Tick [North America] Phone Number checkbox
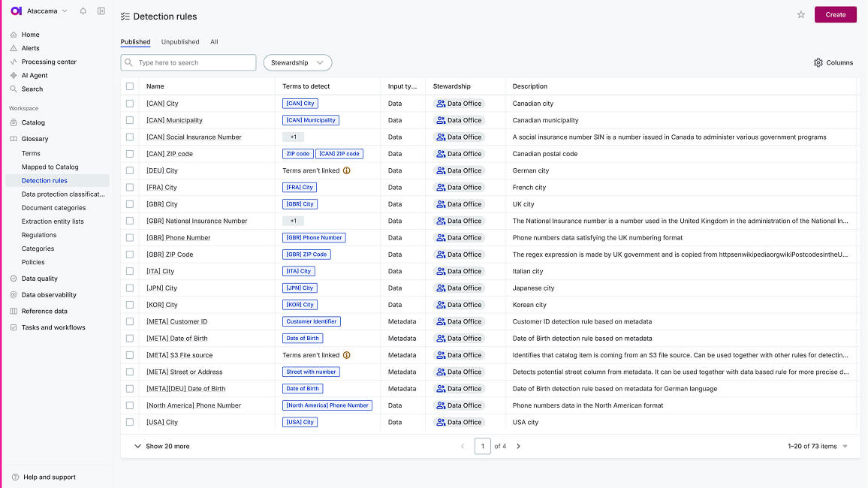868x488 pixels. (x=130, y=405)
